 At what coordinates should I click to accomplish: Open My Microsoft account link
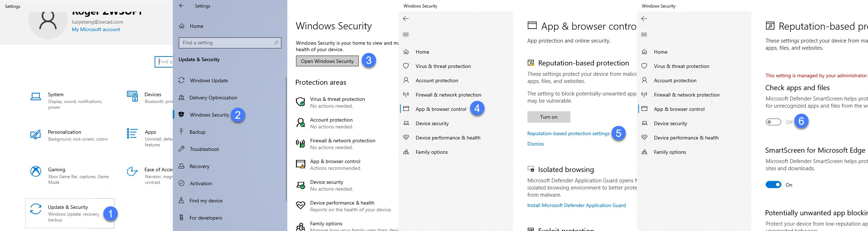click(96, 29)
